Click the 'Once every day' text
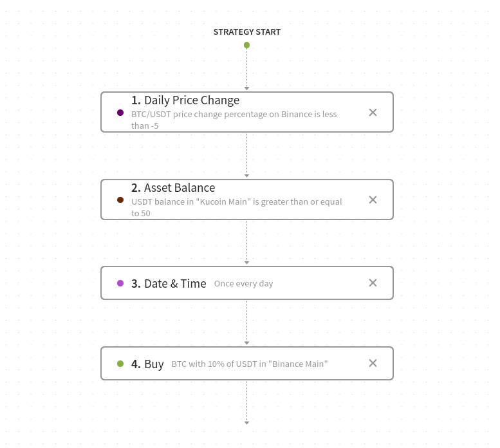The height and width of the screenshot is (448, 500). tap(243, 284)
